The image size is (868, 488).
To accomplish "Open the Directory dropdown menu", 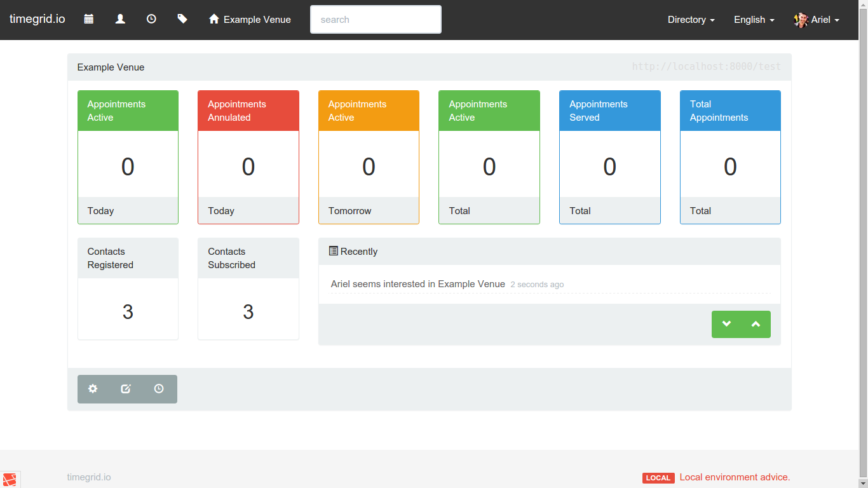I will tap(691, 20).
